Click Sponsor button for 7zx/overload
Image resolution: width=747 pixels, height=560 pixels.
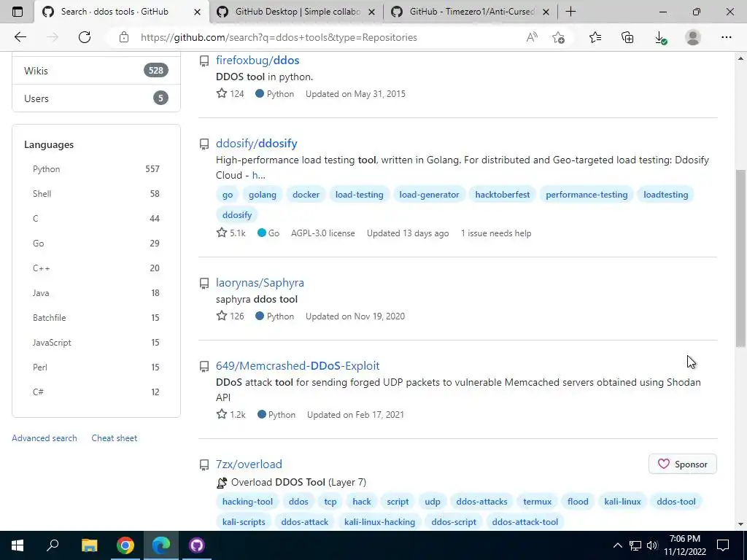coord(682,464)
